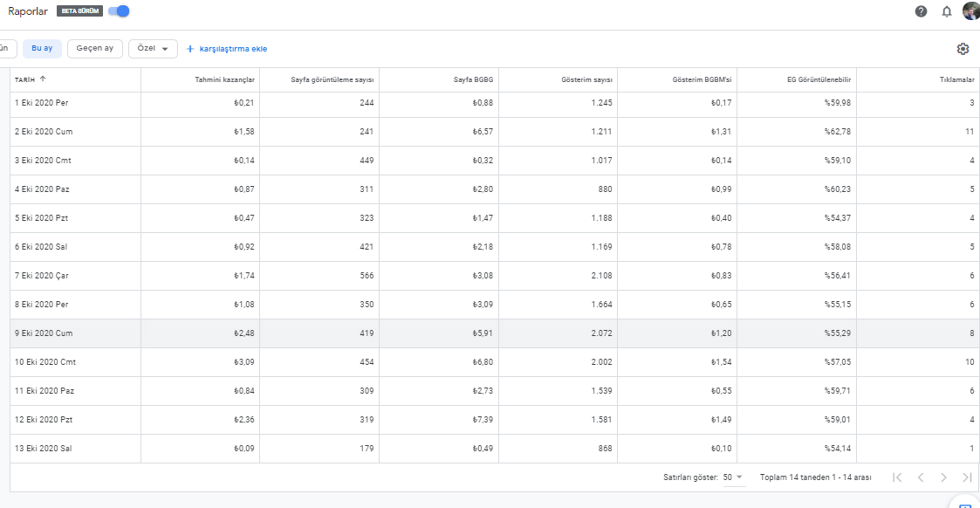
Task: Sort by Tıklamalar column header
Action: 957,80
